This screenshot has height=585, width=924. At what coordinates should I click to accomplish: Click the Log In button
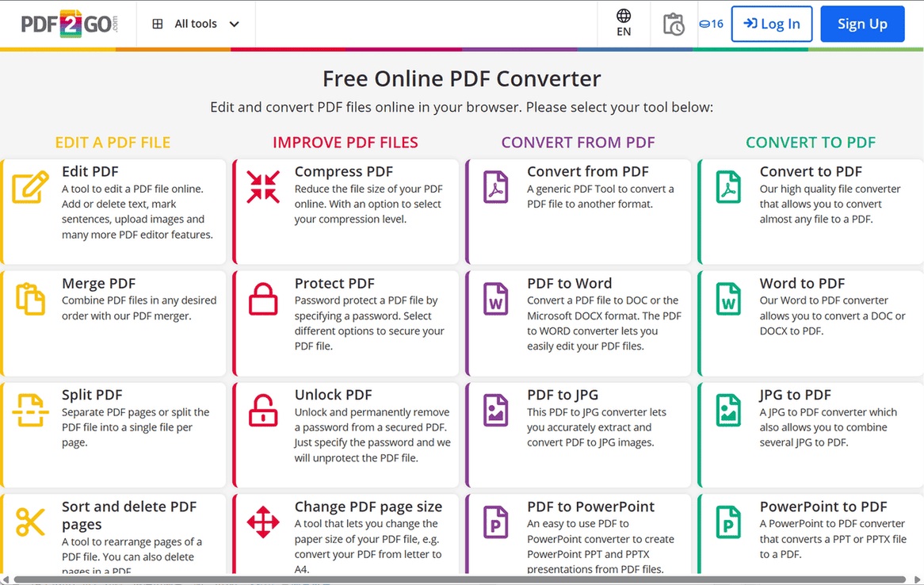[771, 24]
